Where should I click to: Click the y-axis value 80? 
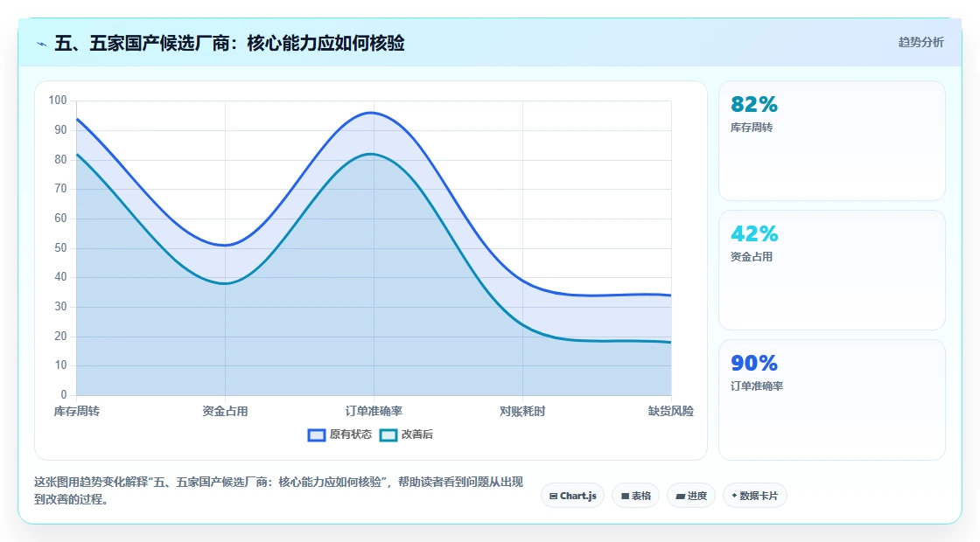60,159
